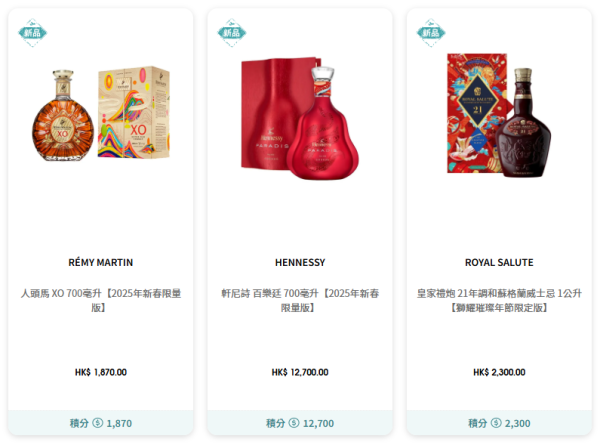Click the ROYAL SALUTE brand name
The height and width of the screenshot is (445, 600).
(x=499, y=262)
